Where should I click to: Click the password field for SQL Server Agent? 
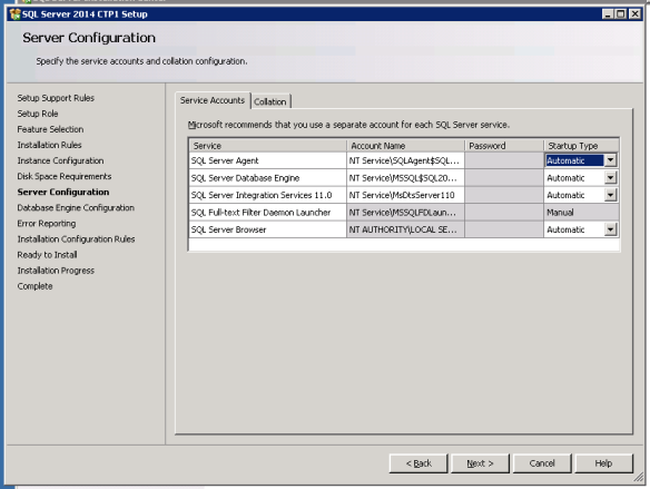tap(504, 160)
